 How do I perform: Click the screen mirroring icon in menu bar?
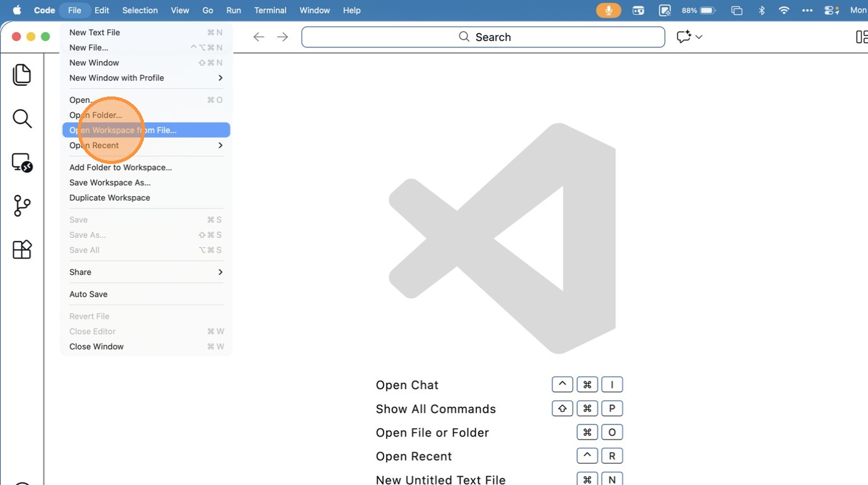[x=736, y=10]
